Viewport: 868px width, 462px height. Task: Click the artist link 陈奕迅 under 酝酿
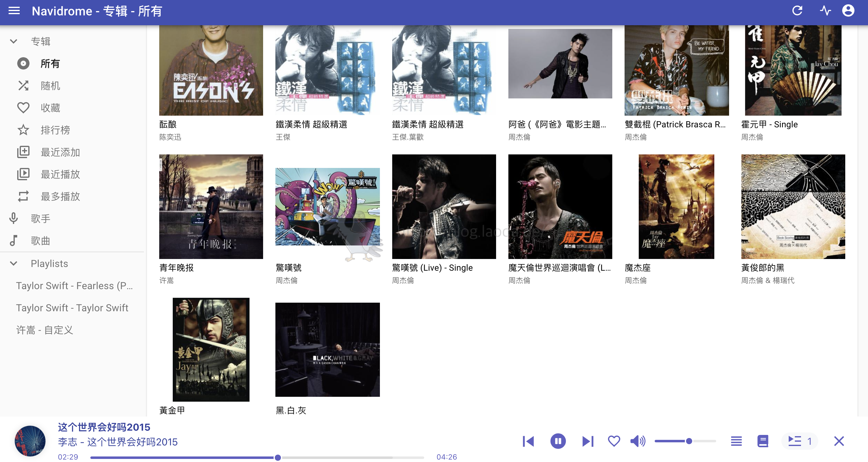tap(170, 137)
